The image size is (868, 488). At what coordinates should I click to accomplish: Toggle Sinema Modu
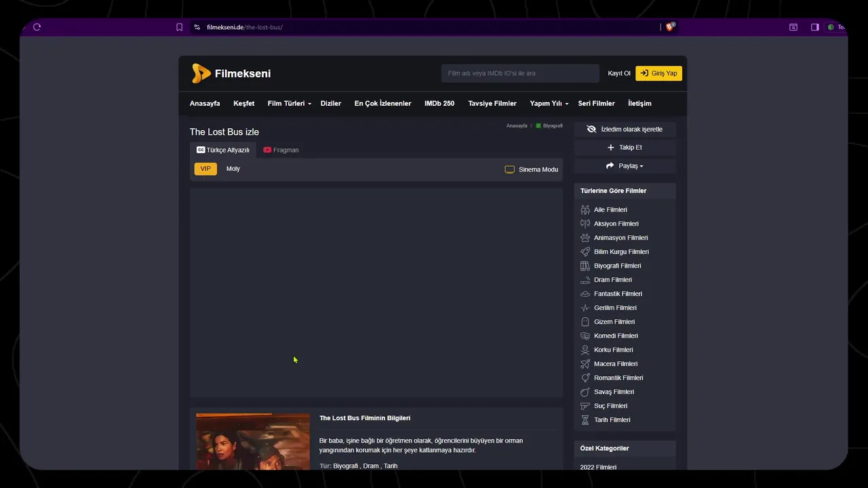pos(532,169)
